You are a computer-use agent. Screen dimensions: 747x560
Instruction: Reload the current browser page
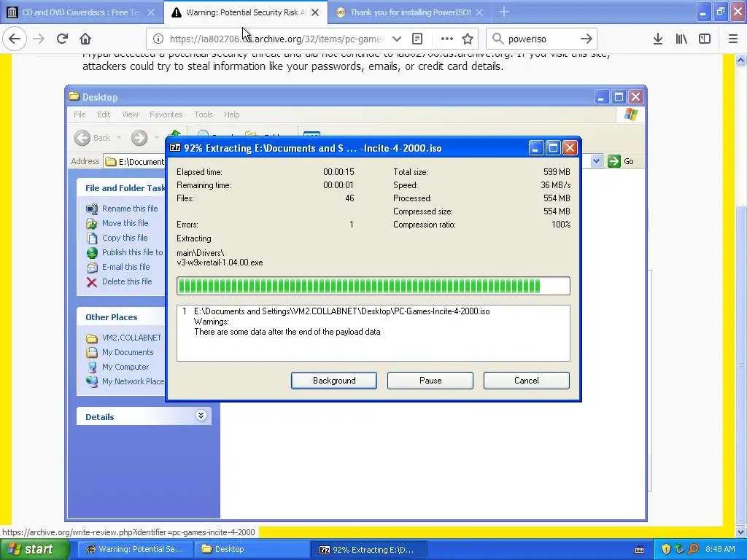[62, 39]
